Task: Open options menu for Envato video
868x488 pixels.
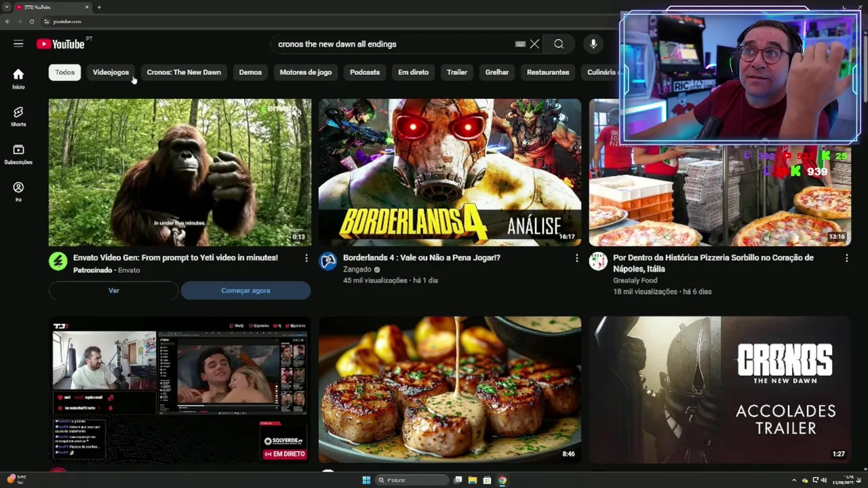Action: pyautogui.click(x=306, y=258)
